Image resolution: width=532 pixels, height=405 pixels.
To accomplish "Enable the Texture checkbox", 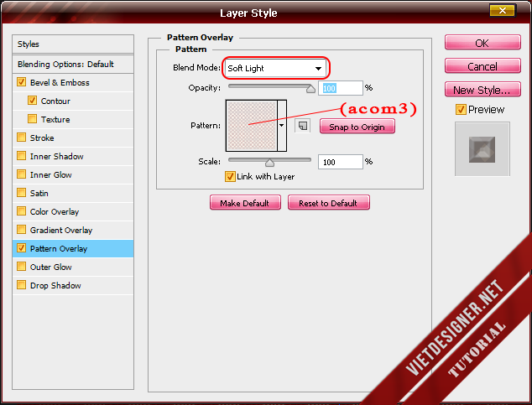I will [x=32, y=119].
